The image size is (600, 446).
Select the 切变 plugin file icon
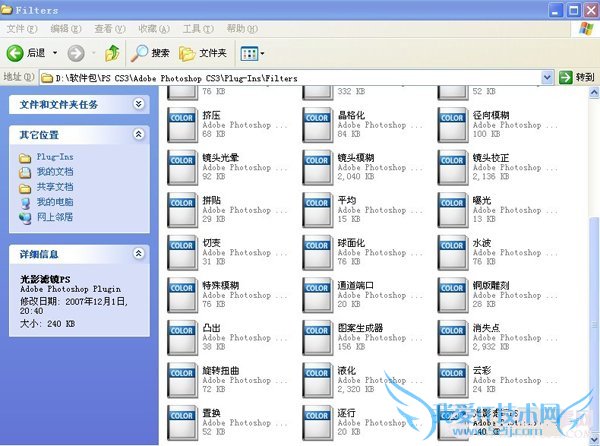[x=182, y=252]
